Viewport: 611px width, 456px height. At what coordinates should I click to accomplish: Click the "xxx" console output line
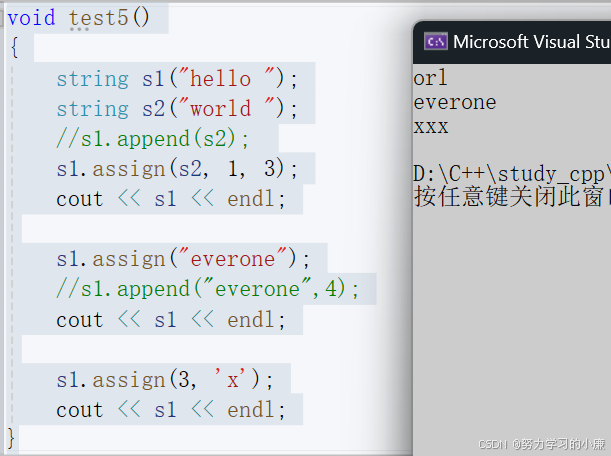(431, 127)
